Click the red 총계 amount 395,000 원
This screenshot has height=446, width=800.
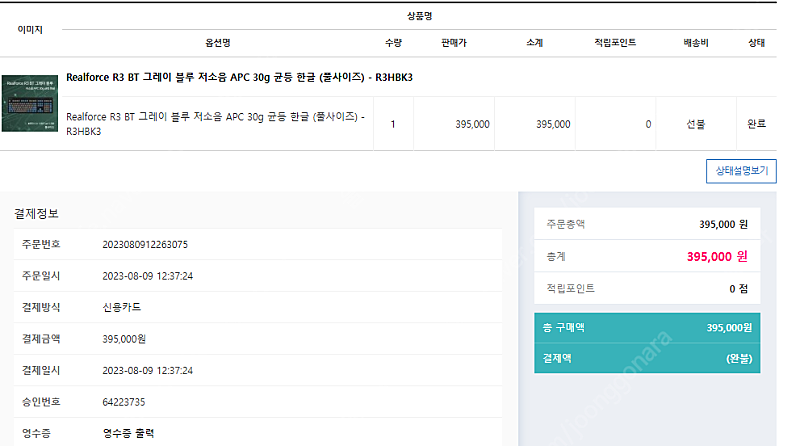(x=717, y=256)
